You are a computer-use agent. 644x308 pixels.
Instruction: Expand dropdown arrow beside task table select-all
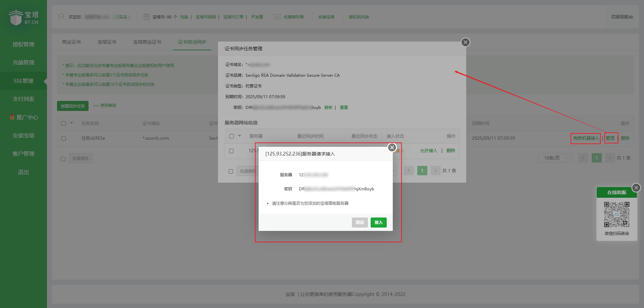(x=71, y=123)
